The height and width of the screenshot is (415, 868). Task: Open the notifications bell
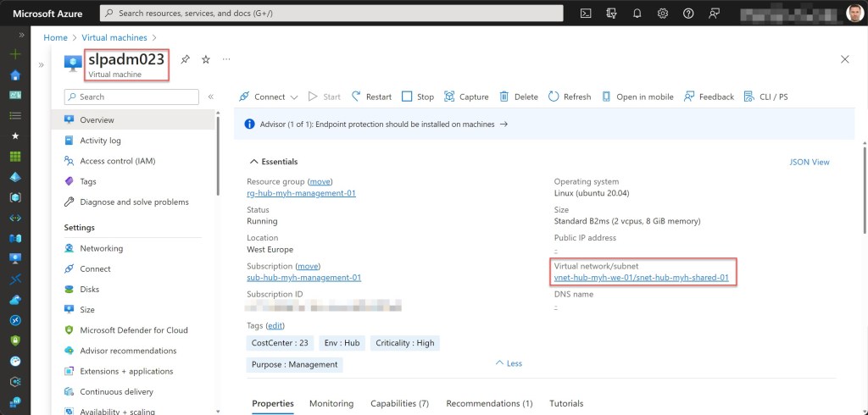637,14
